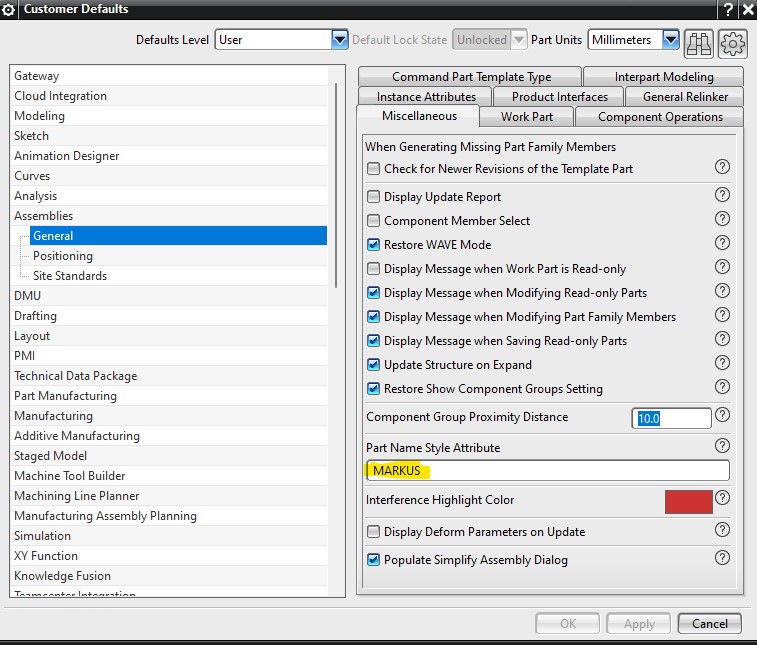Image resolution: width=757 pixels, height=645 pixels.
Task: Open help for Update Structure on Expand
Action: (x=722, y=363)
